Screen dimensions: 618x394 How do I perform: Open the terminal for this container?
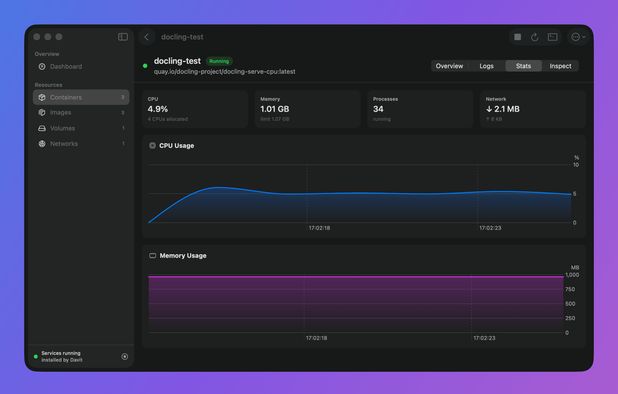pyautogui.click(x=553, y=37)
